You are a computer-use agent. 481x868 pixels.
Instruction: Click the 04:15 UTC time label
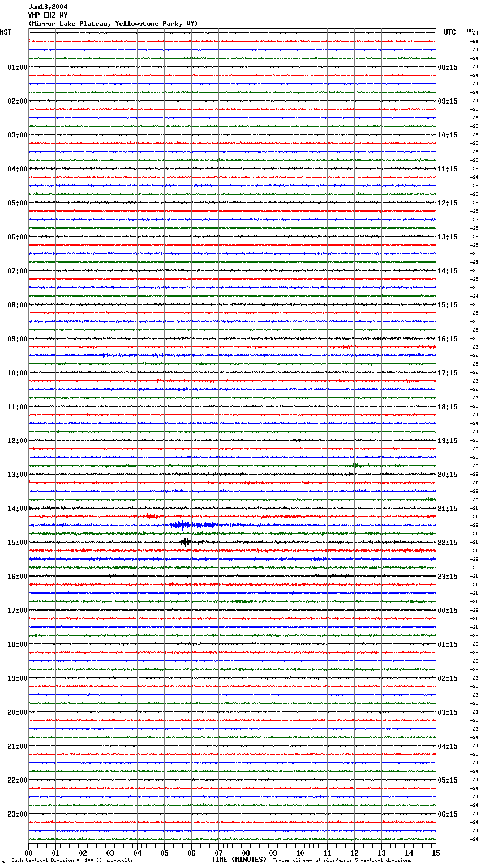[448, 746]
